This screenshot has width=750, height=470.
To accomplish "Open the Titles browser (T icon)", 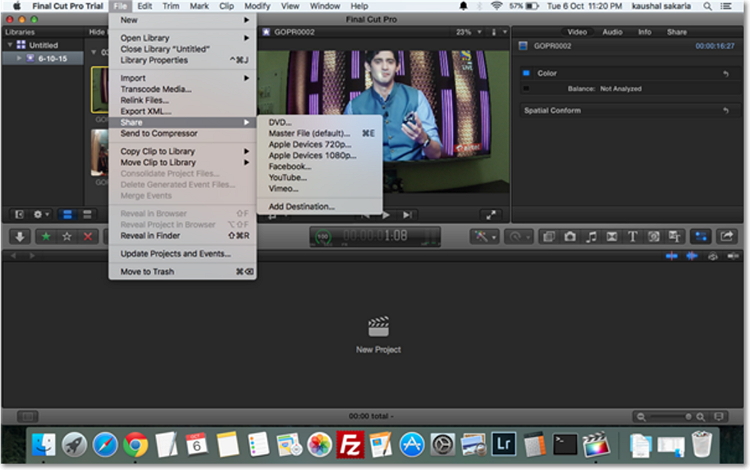I will click(x=632, y=237).
